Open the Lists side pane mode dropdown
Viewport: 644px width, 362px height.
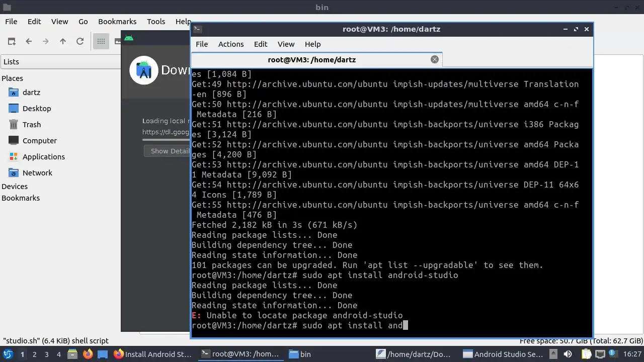[x=60, y=62]
